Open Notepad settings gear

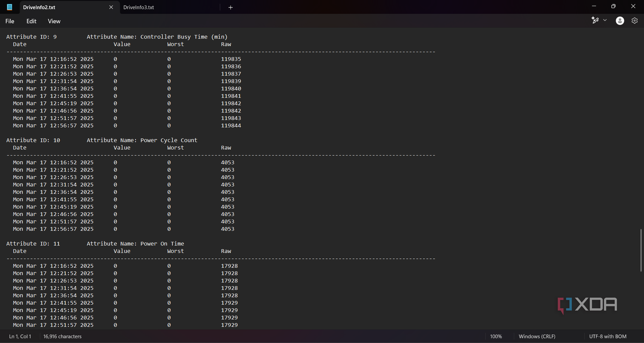[635, 21]
